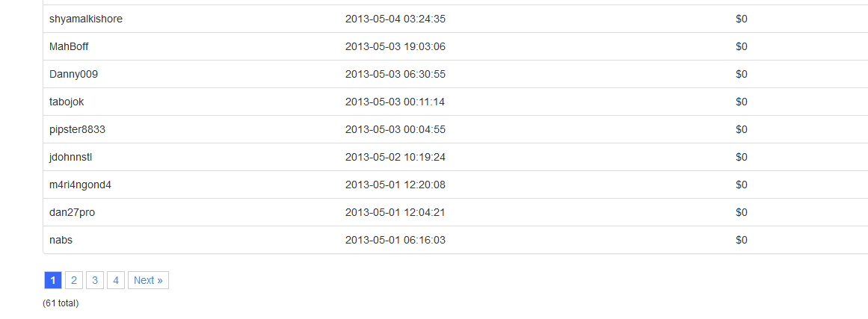This screenshot has width=868, height=319.
Task: Click the $0 amount for nabs
Action: [742, 240]
